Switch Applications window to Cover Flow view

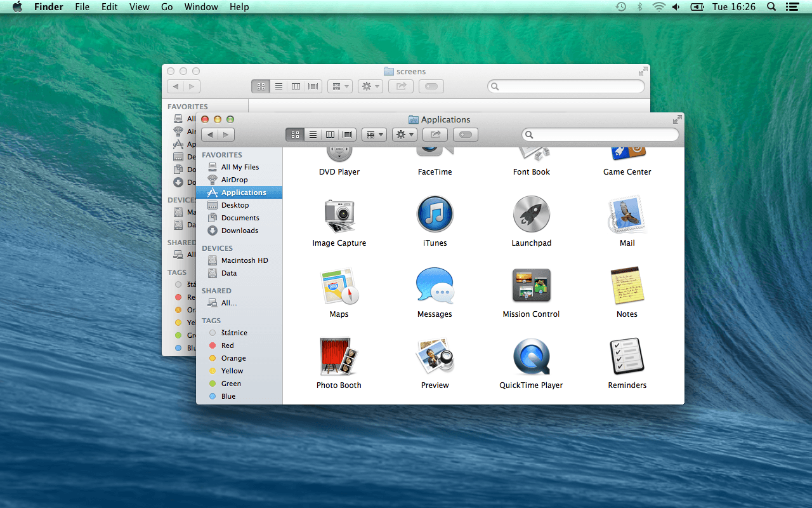(348, 135)
